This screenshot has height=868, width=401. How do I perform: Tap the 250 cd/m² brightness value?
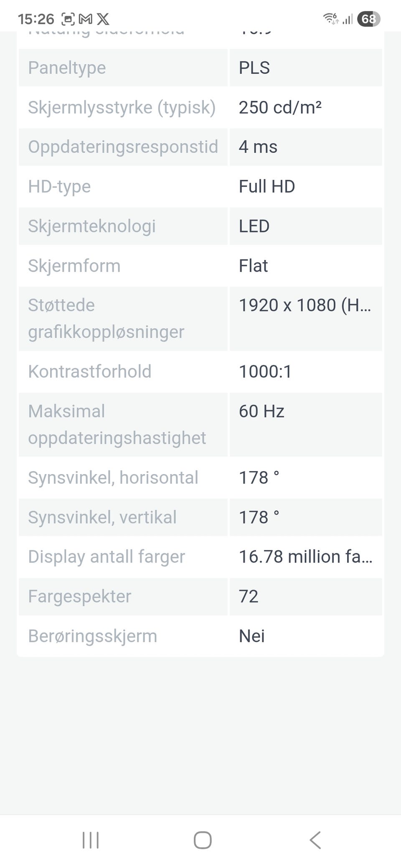(280, 107)
